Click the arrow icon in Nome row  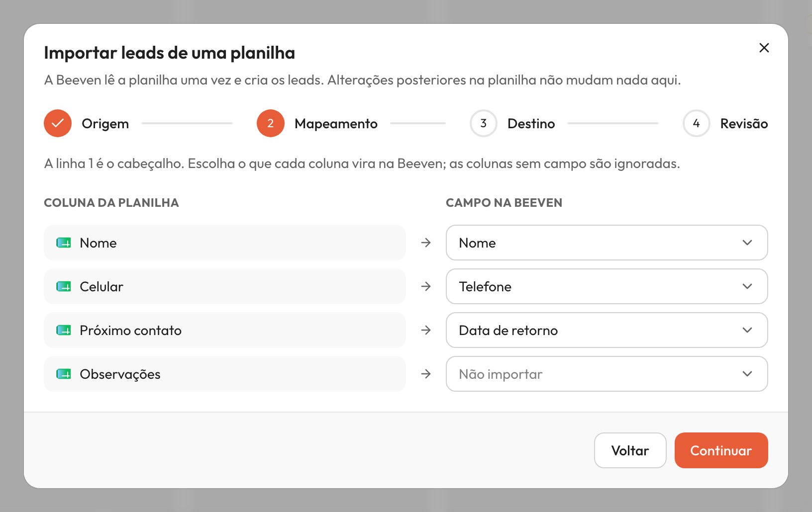pyautogui.click(x=426, y=243)
